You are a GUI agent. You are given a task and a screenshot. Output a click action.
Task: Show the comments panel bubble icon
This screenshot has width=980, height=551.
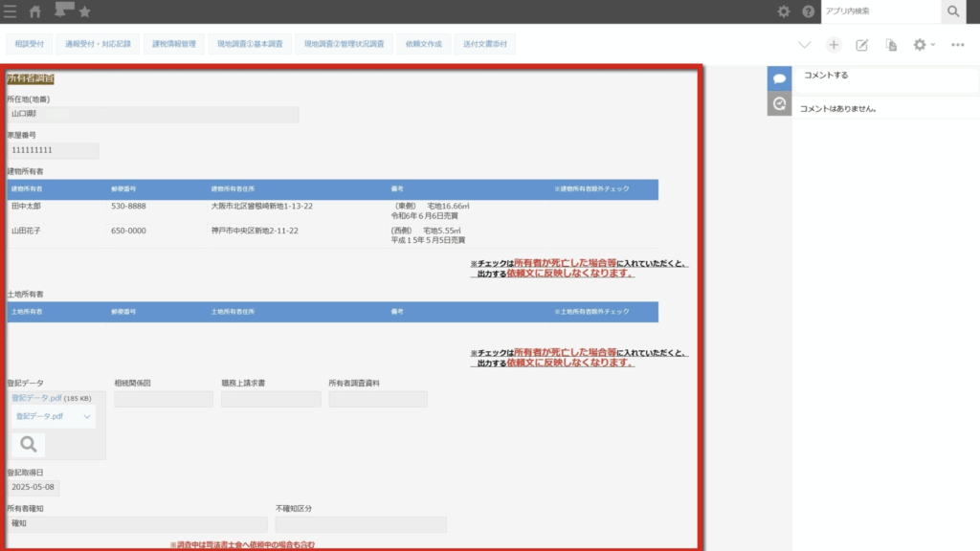tap(779, 78)
